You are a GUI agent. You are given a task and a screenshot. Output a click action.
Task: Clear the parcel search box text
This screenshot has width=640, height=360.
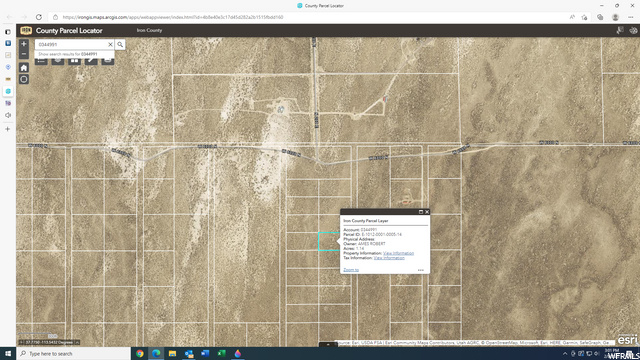click(110, 44)
